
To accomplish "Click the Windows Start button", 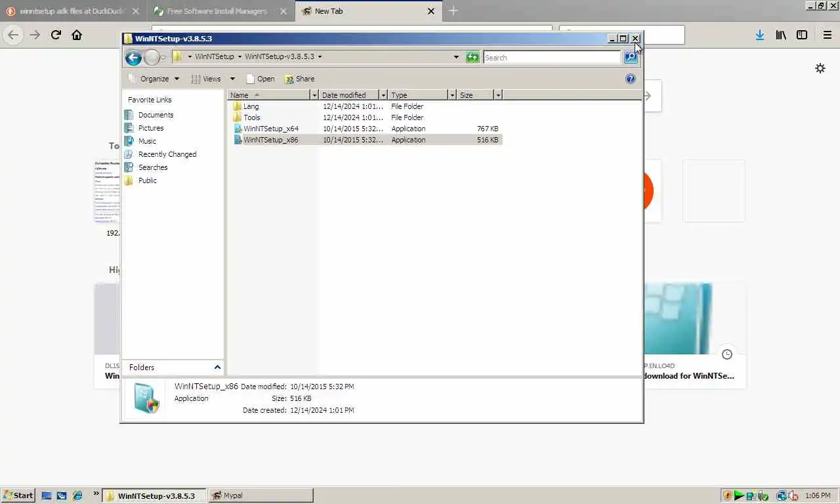I will 18,495.
